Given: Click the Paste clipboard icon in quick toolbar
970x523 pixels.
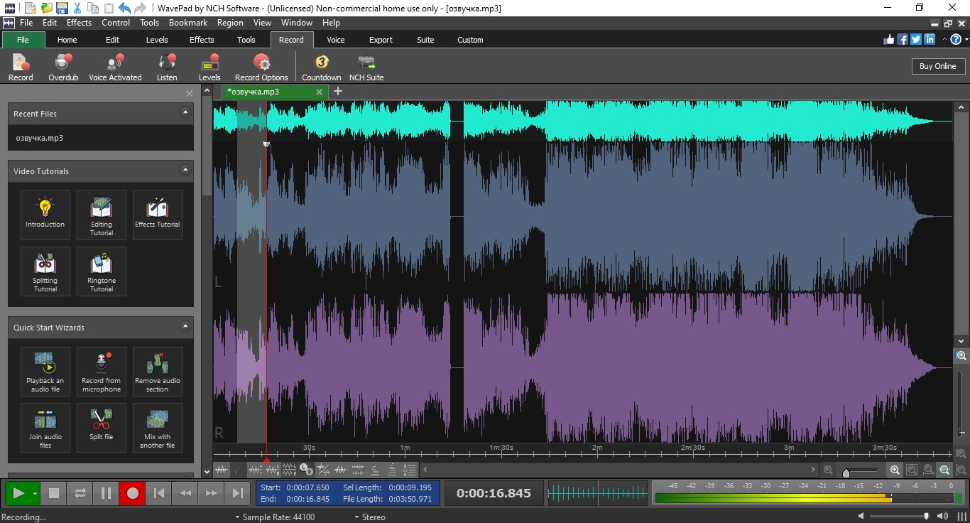Looking at the screenshot, I should tap(108, 8).
